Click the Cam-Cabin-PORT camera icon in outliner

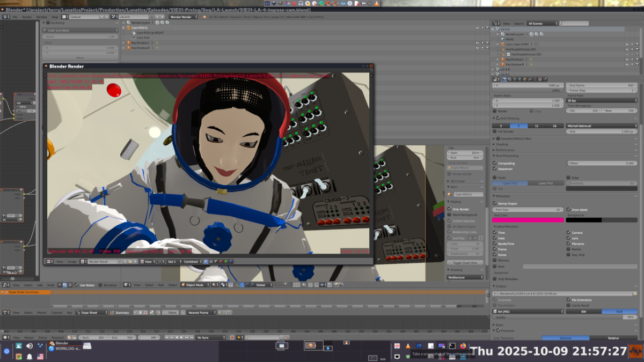point(503,44)
